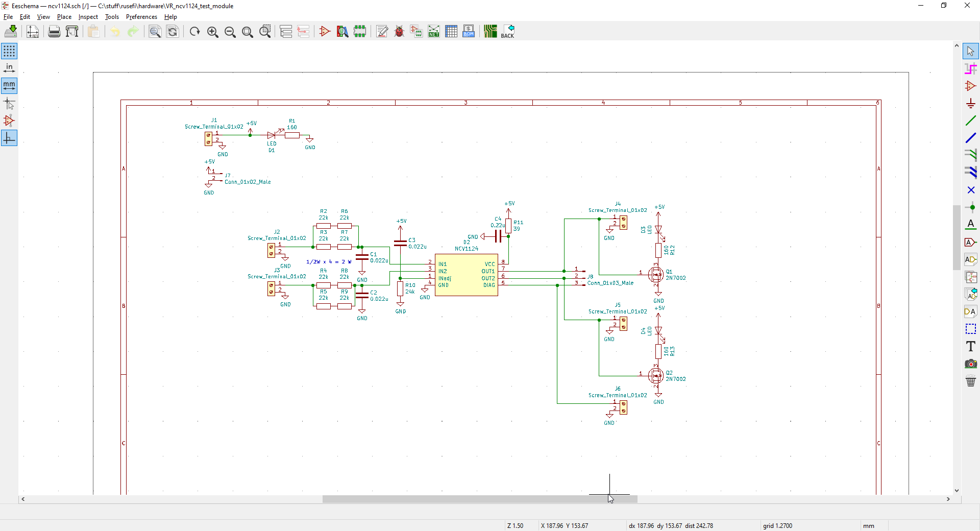Select the place junction tool
This screenshot has height=531, width=980.
[x=971, y=207]
